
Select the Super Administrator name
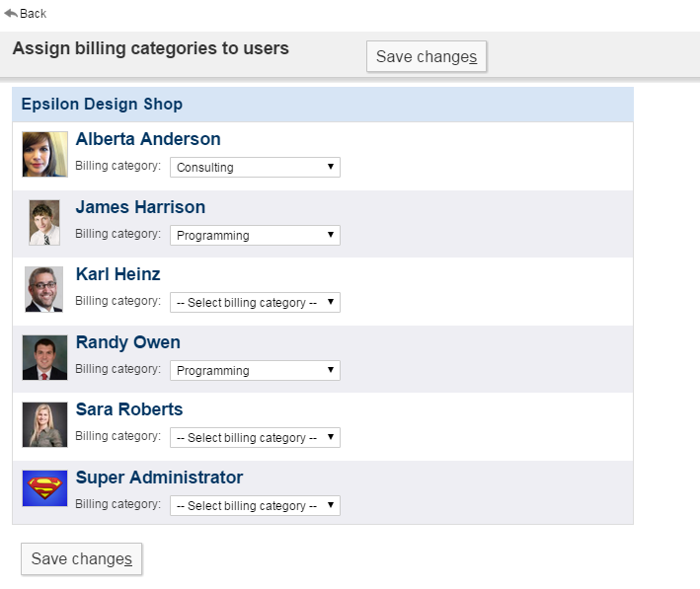point(159,478)
